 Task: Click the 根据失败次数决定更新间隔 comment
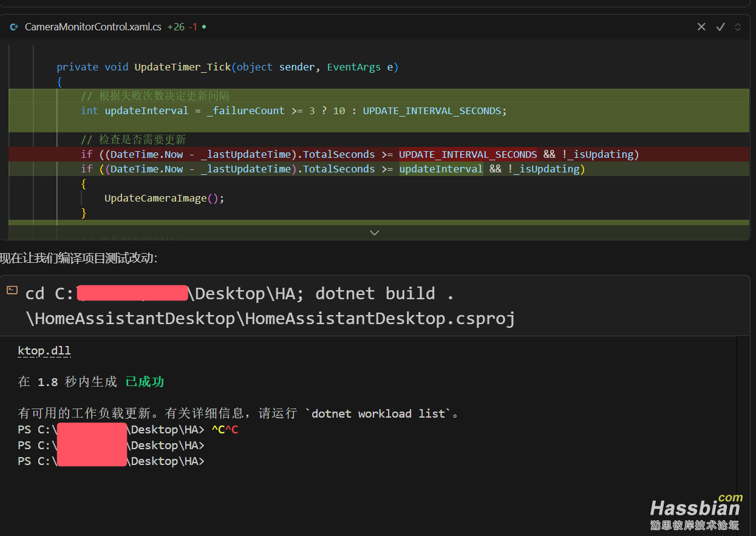pyautogui.click(x=155, y=96)
